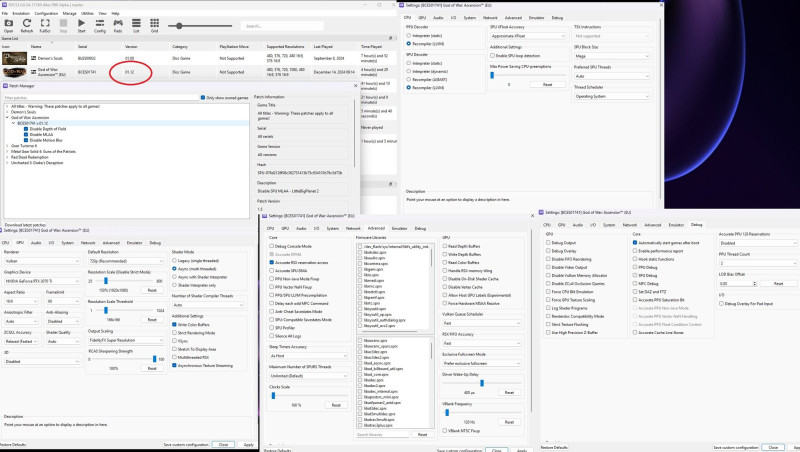
Task: Open Output Scaling FidelityFX dropdown
Action: [126, 340]
